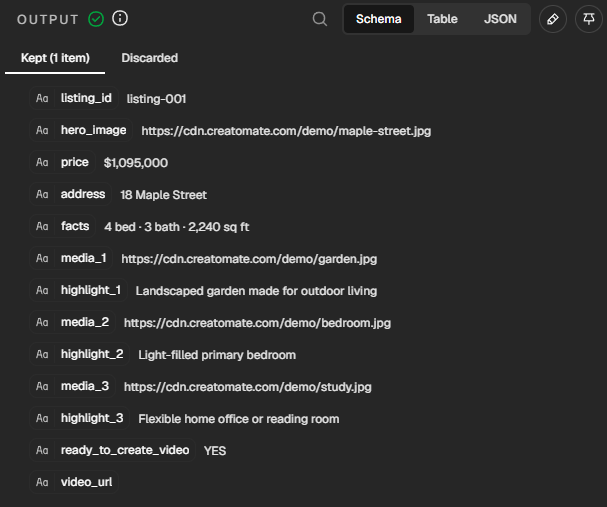Click the Light-filled primary bedroom text
The height and width of the screenshot is (507, 607).
[217, 355]
